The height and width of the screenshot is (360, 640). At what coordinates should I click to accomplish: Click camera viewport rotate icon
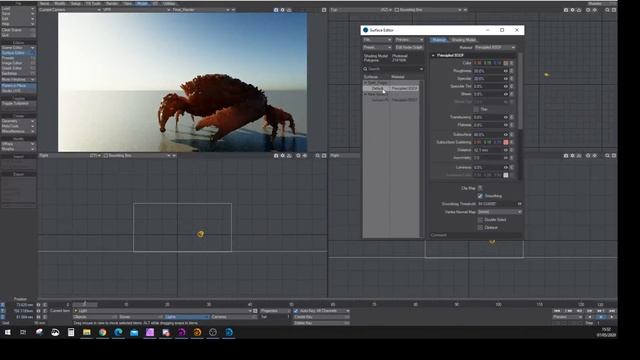coord(282,10)
